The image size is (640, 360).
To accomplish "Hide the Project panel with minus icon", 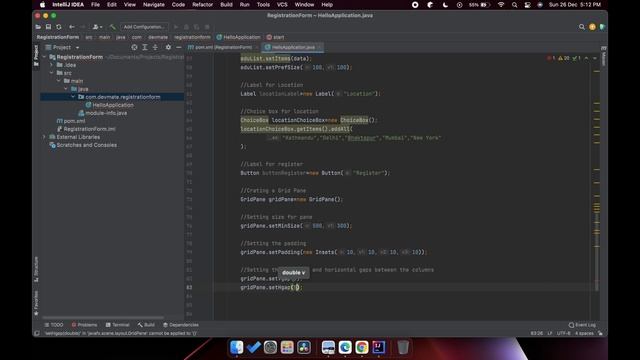I will point(178,47).
